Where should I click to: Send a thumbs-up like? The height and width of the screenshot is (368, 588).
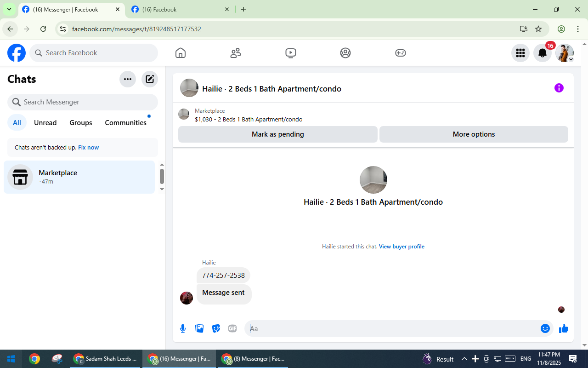564,328
